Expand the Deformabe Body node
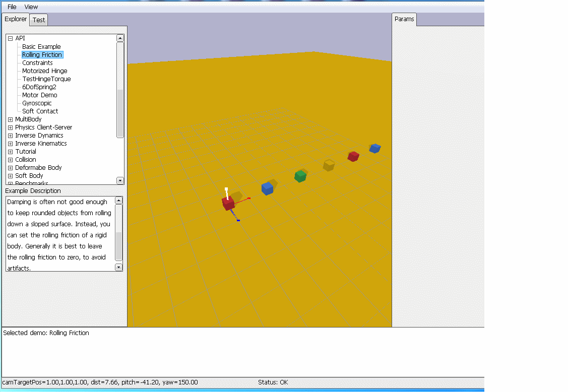Screen dimensions: 568x392 pyautogui.click(x=11, y=168)
